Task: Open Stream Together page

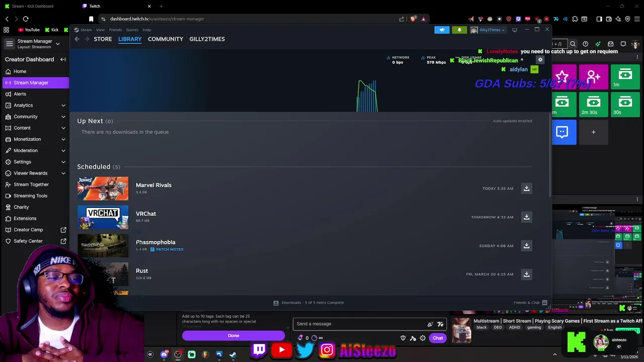Action: 35,185
